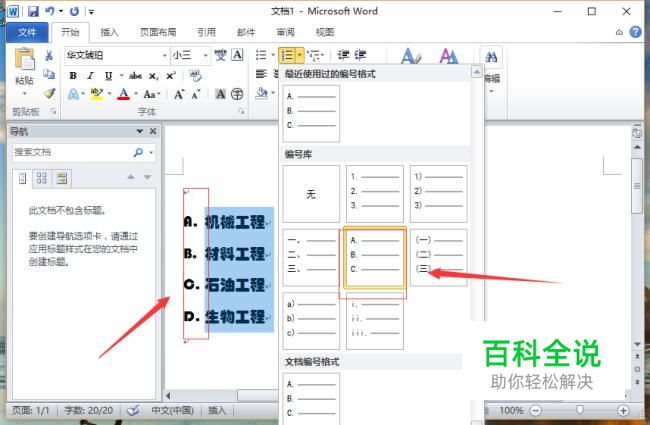Click the Copy icon in clipboard group

(49, 74)
